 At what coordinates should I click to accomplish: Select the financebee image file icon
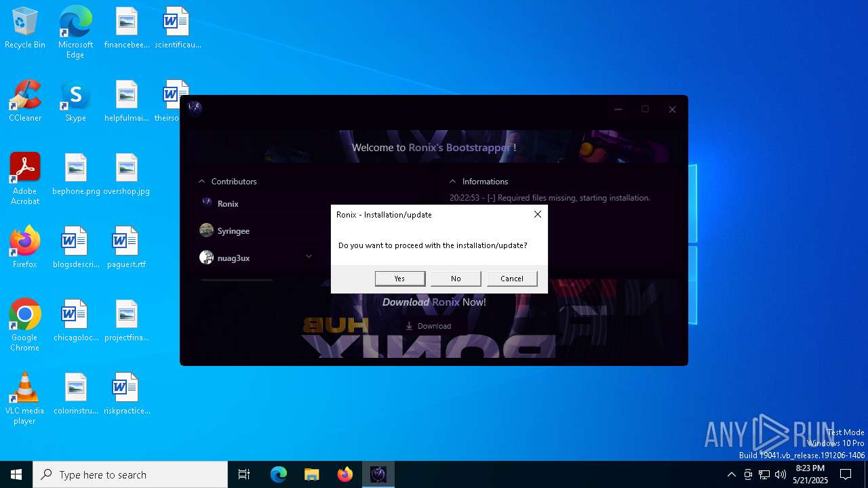(x=126, y=28)
